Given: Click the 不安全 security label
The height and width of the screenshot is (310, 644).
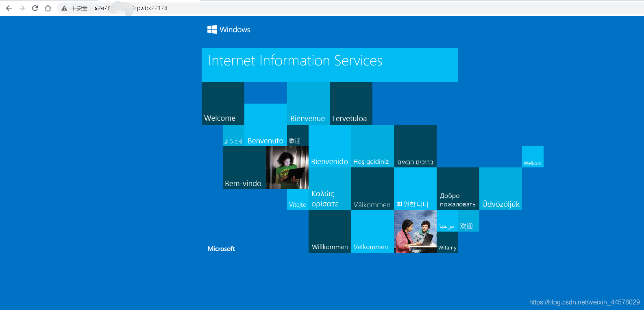Looking at the screenshot, I should click(79, 8).
